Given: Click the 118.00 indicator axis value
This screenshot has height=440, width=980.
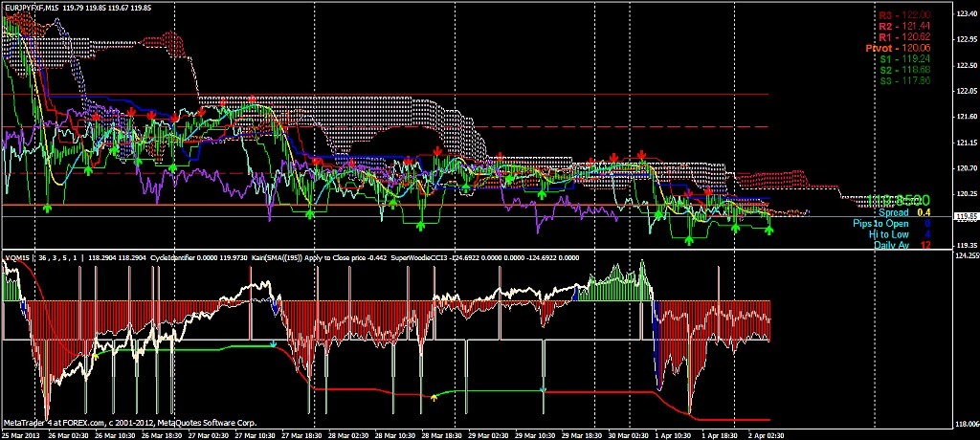Looking at the screenshot, I should [967, 423].
